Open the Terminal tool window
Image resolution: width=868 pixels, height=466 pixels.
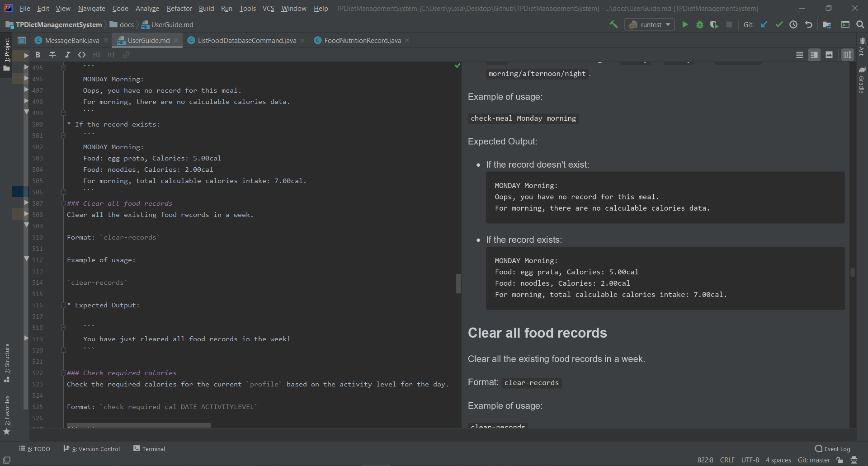tap(149, 449)
